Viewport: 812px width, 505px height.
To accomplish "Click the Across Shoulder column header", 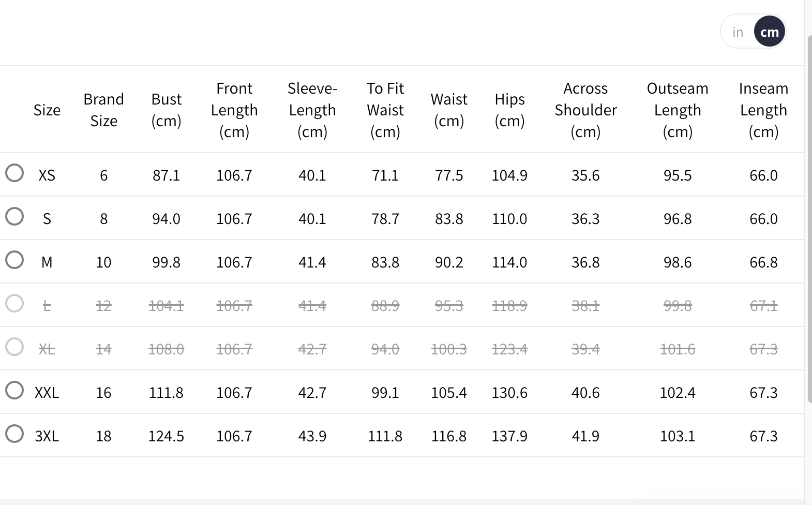I will coord(585,110).
